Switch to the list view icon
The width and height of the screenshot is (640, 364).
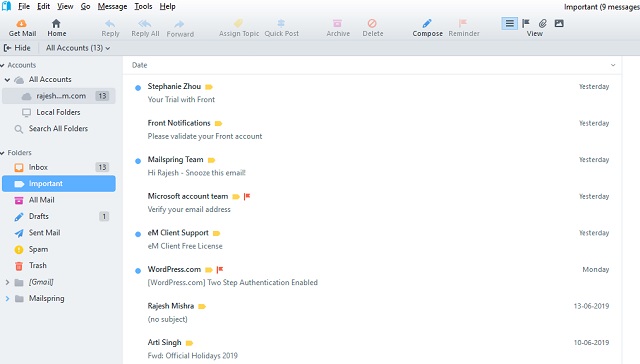(x=509, y=23)
